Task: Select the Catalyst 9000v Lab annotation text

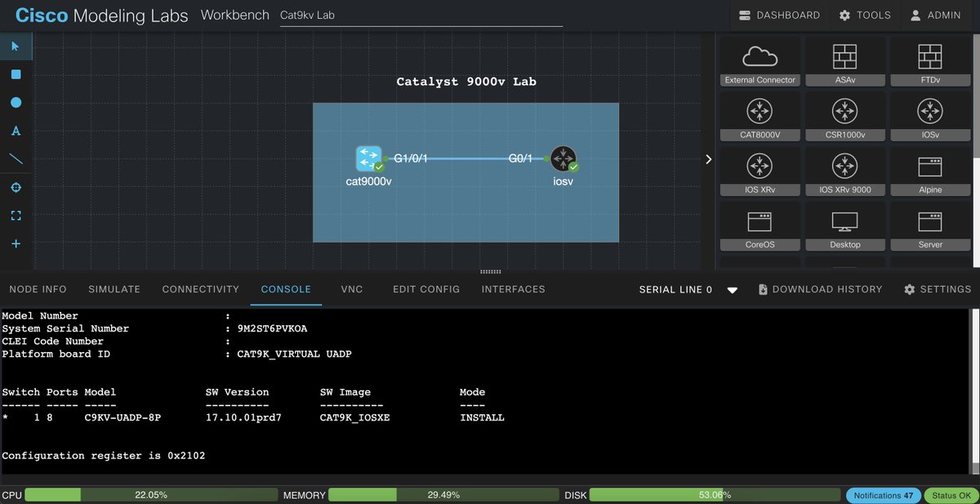Action: pos(466,82)
